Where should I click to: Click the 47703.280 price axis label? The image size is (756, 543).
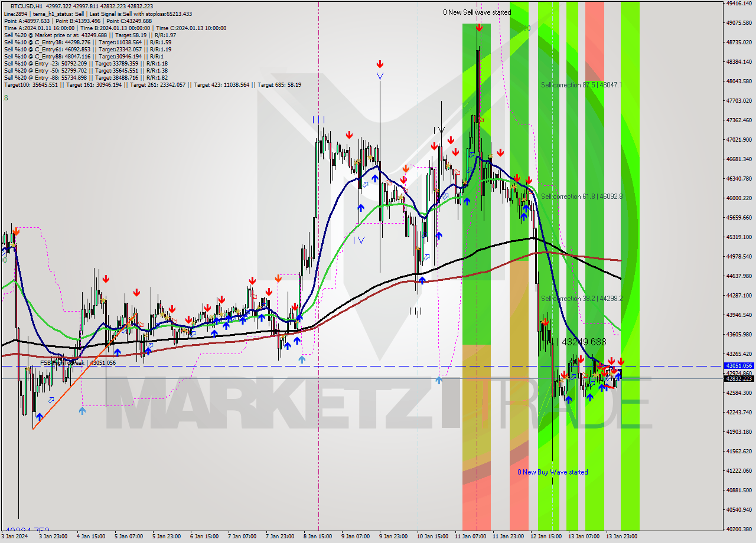738,100
